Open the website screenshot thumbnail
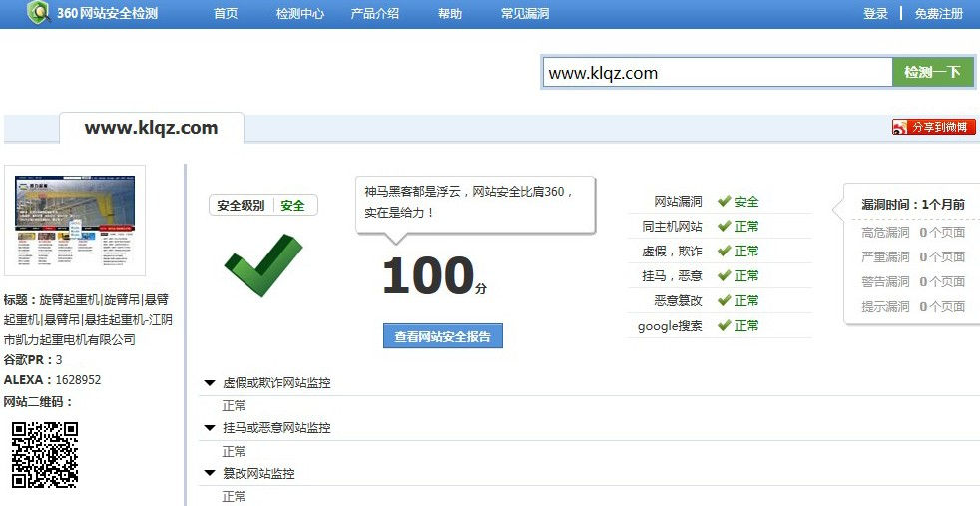The height and width of the screenshot is (506, 980). [x=75, y=220]
